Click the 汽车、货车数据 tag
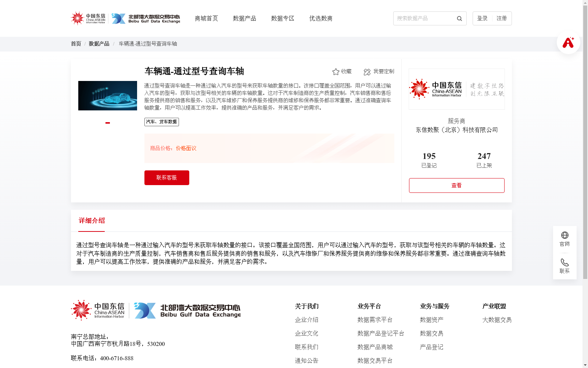The height and width of the screenshot is (368, 588). click(161, 122)
